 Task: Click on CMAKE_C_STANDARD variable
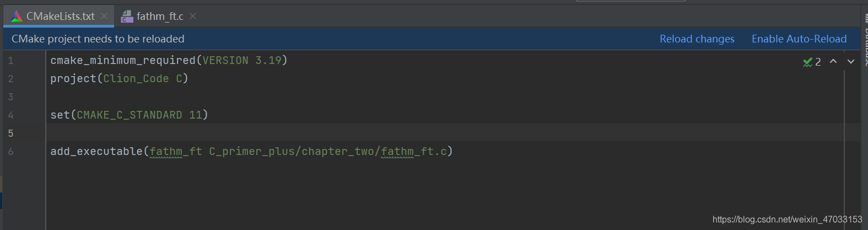click(130, 115)
